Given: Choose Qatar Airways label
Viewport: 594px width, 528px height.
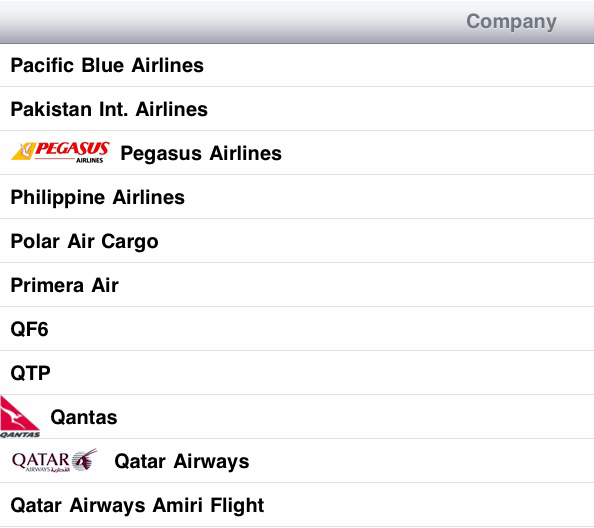Looking at the screenshot, I should point(182,461).
